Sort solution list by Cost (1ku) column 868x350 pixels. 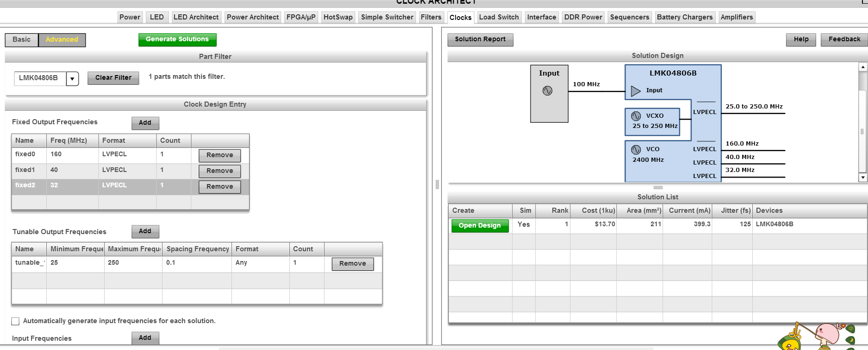(x=593, y=210)
